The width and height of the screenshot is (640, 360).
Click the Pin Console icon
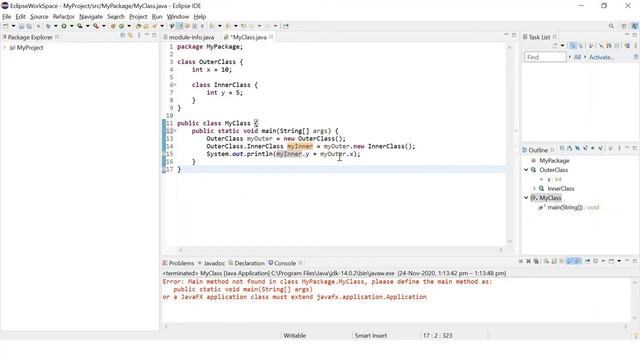tap(588, 261)
